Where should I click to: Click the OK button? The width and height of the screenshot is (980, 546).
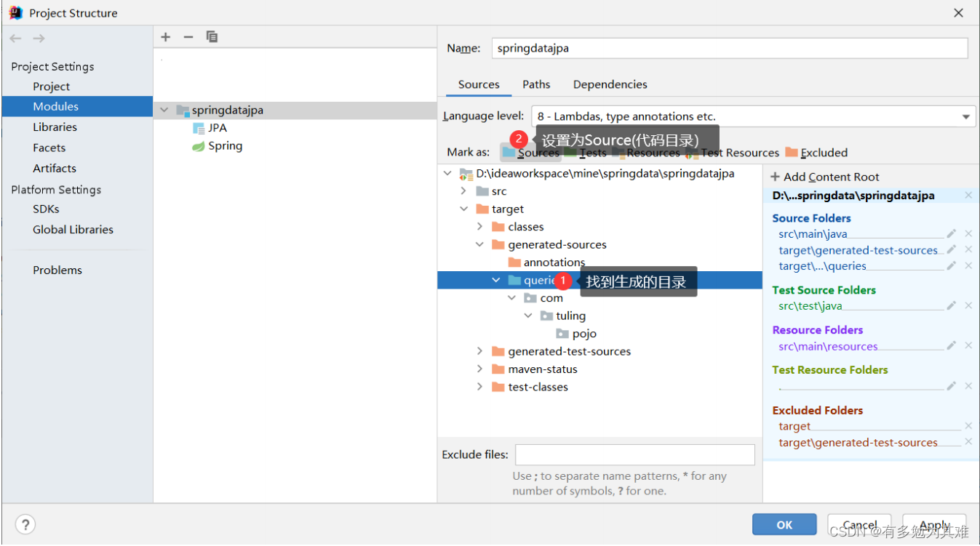(x=784, y=524)
